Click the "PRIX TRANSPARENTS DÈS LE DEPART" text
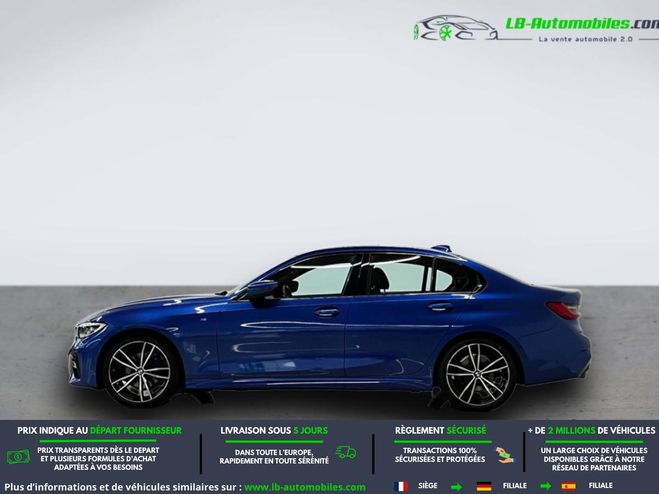The height and width of the screenshot is (494, 659). 98,450
